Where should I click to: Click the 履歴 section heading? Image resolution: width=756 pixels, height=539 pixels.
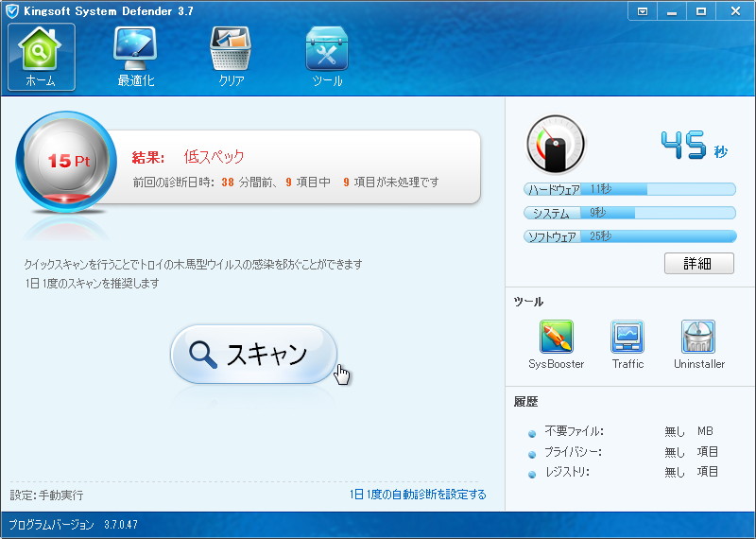(526, 402)
